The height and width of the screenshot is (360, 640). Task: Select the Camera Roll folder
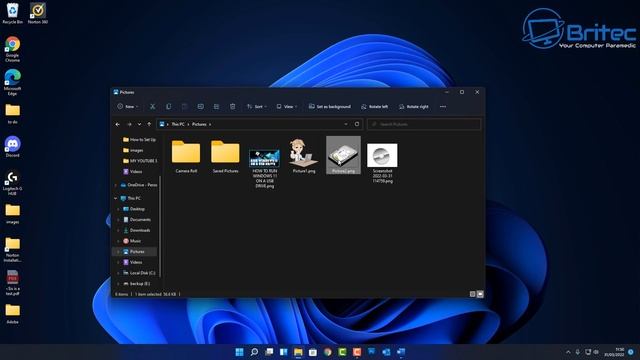[x=186, y=156]
